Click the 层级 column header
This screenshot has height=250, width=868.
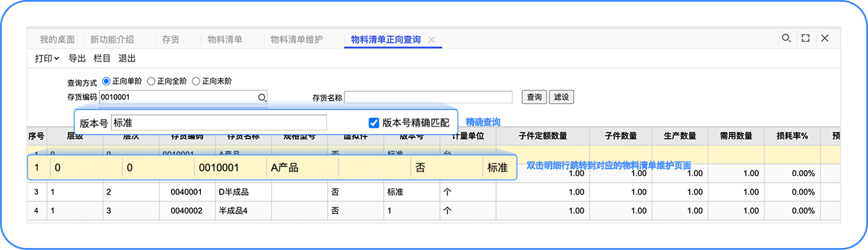[75, 136]
